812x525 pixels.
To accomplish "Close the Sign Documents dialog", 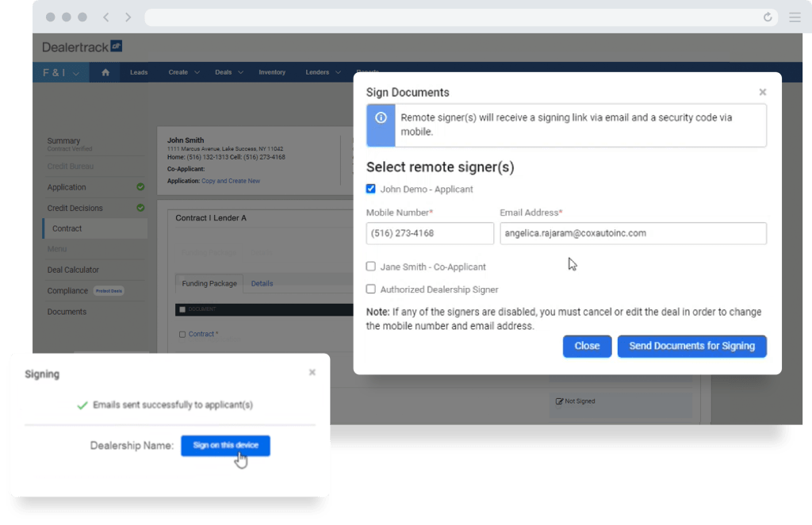I will (x=762, y=92).
